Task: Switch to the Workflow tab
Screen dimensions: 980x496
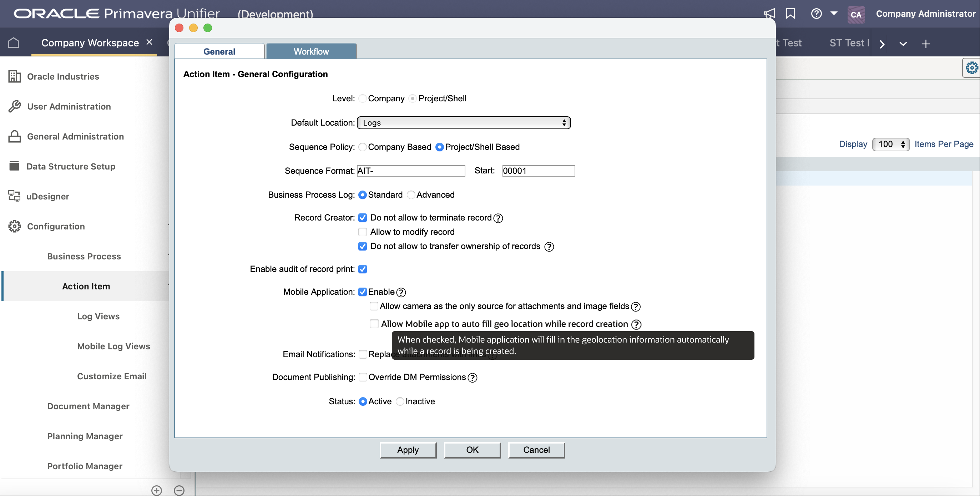Action: click(311, 51)
